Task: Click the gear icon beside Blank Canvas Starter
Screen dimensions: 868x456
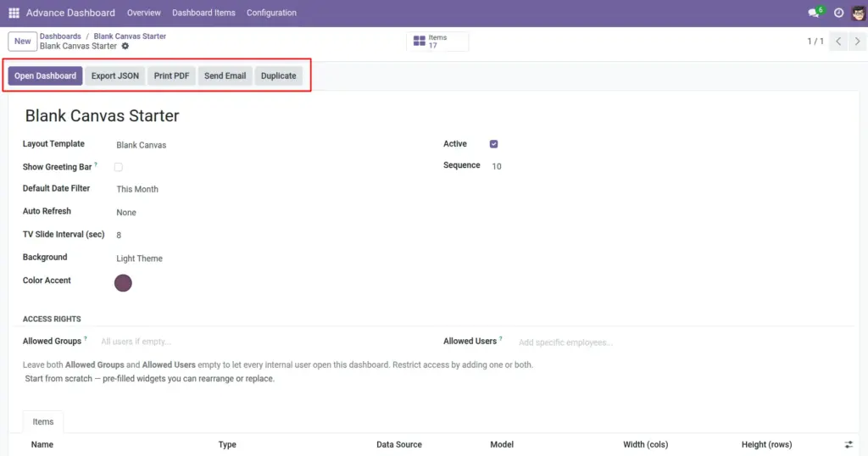Action: [125, 46]
